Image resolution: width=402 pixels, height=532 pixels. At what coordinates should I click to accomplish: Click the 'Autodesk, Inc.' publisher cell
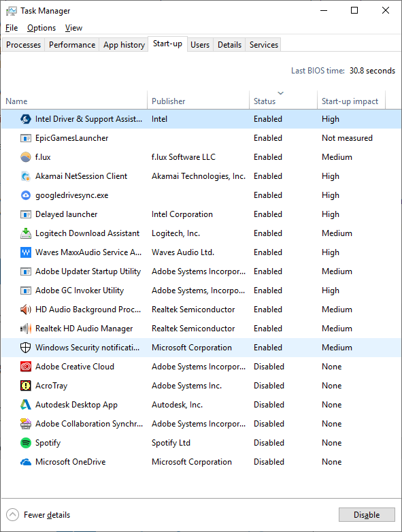tap(177, 404)
